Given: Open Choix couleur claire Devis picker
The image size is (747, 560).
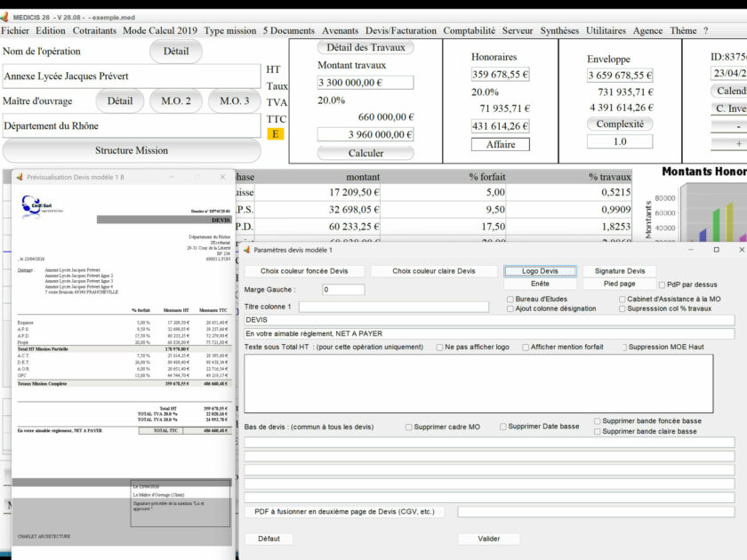Looking at the screenshot, I should [434, 271].
